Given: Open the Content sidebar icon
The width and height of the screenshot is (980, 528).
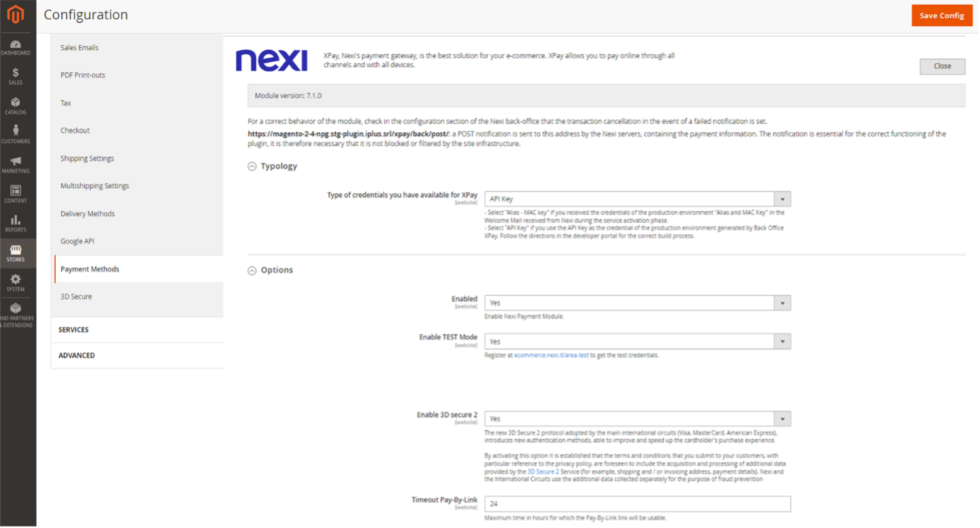Looking at the screenshot, I should point(15,195).
